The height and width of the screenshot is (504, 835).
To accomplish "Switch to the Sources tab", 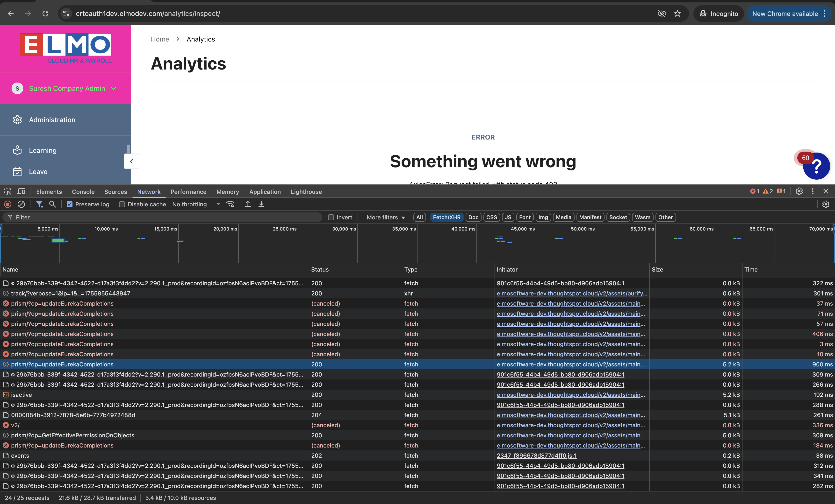I will [x=115, y=192].
